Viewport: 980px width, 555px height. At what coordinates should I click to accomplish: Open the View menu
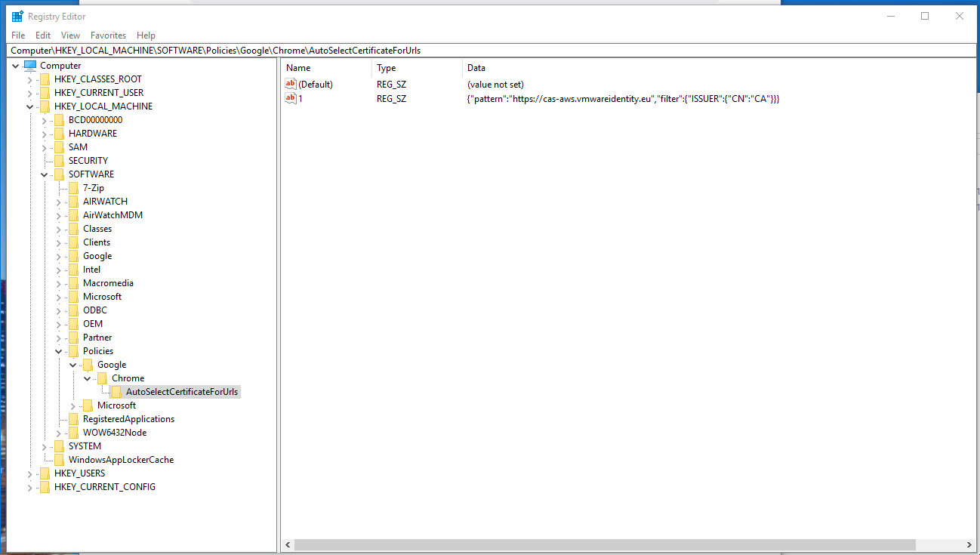pyautogui.click(x=70, y=35)
